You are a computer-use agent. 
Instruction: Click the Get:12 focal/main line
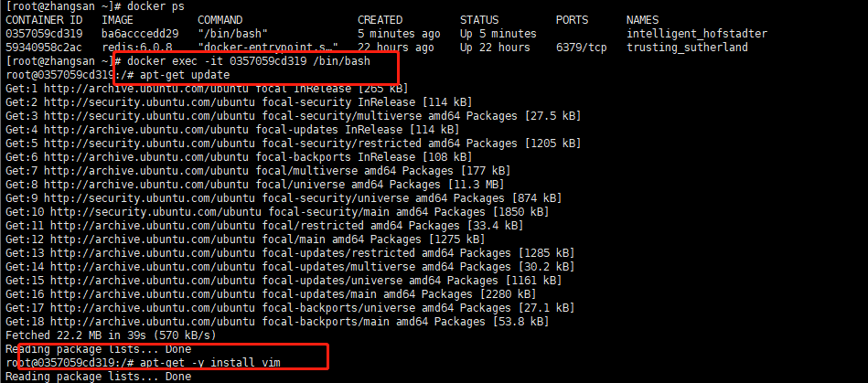coord(245,239)
